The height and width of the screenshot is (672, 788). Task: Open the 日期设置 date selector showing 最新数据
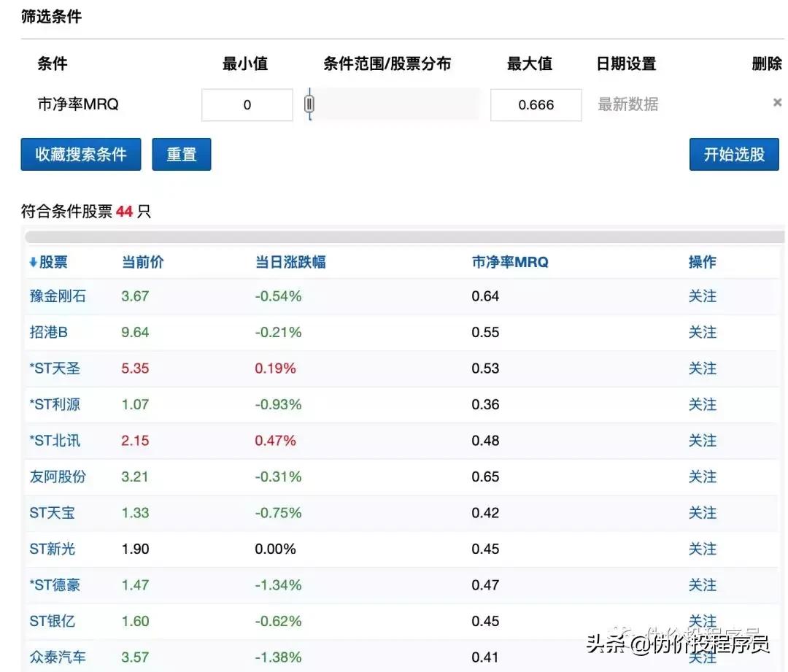(x=629, y=104)
